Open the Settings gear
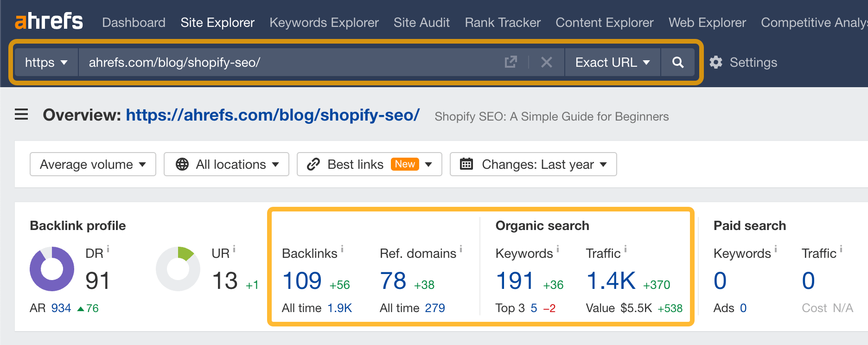 (x=715, y=62)
